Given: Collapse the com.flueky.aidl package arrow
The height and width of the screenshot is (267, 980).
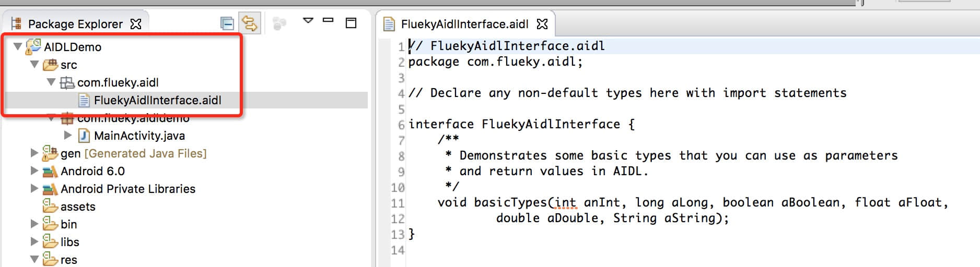Looking at the screenshot, I should [x=51, y=82].
